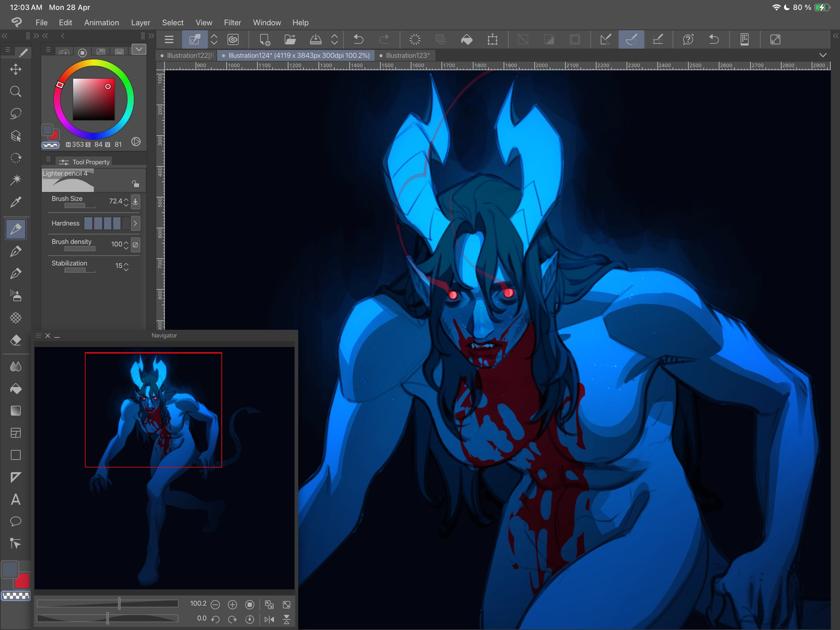Click the Navigator canvas thumbnail
This screenshot has width=840, height=630.
pyautogui.click(x=164, y=468)
